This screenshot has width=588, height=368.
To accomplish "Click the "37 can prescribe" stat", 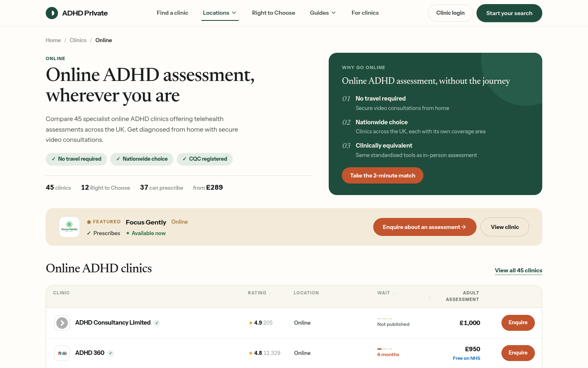I will [x=162, y=188].
